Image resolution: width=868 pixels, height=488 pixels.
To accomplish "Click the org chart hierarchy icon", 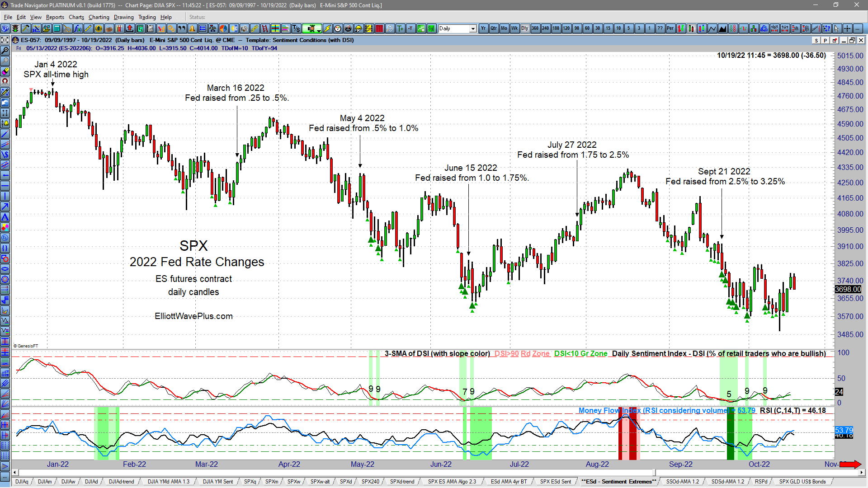I will (x=213, y=28).
